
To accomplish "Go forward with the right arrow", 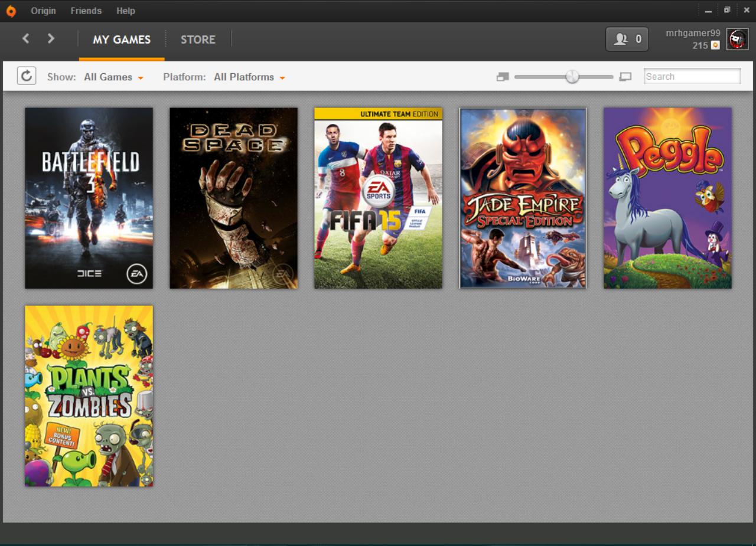I will click(51, 39).
